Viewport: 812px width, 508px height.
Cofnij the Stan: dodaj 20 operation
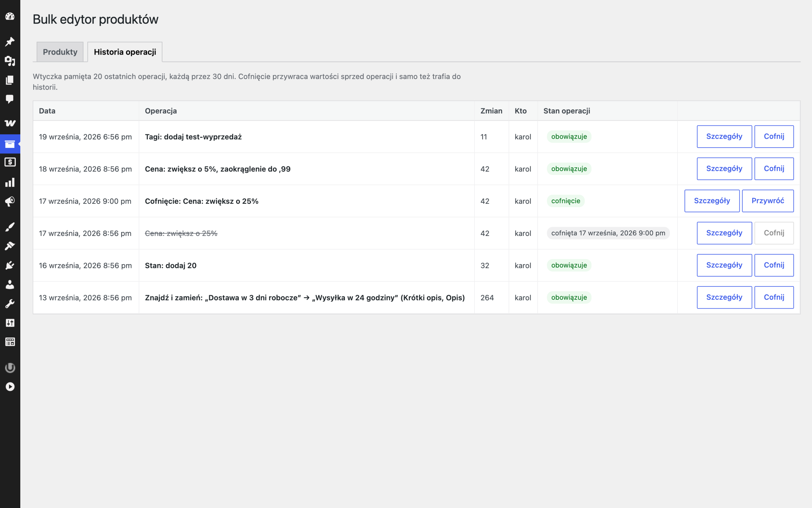coord(774,265)
